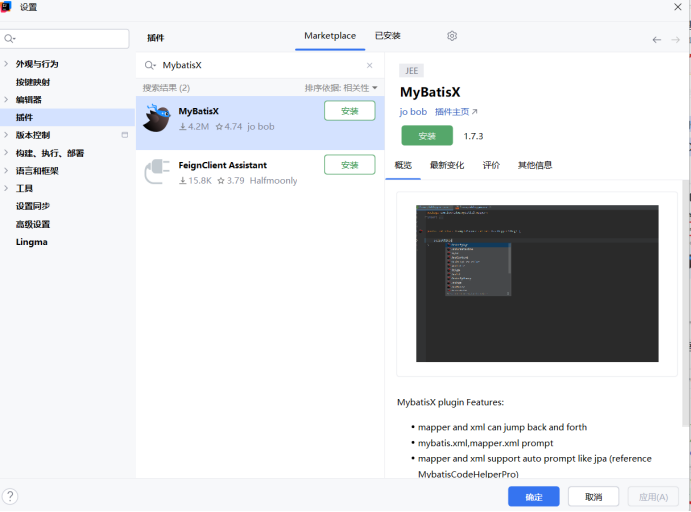Click the 3.79 star rating
Viewport: 691px width, 512px height.
tap(231, 181)
